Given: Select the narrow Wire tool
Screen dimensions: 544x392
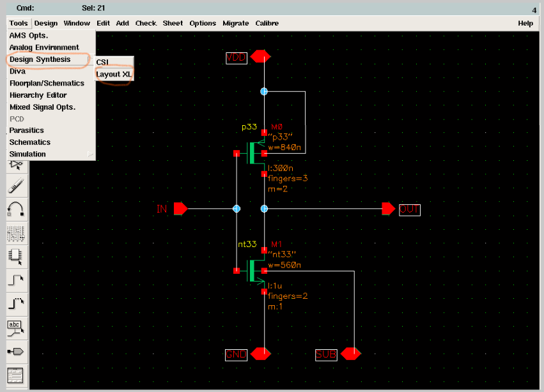Looking at the screenshot, I should tap(16, 280).
